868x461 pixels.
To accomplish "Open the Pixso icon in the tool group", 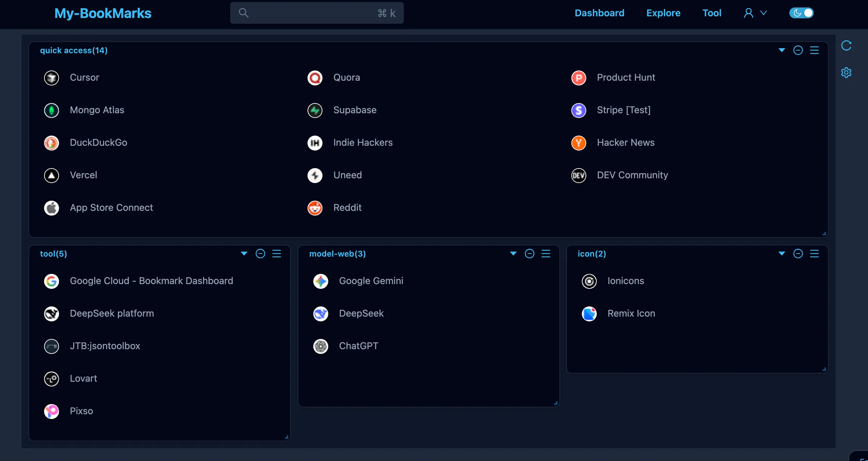I will coord(51,411).
